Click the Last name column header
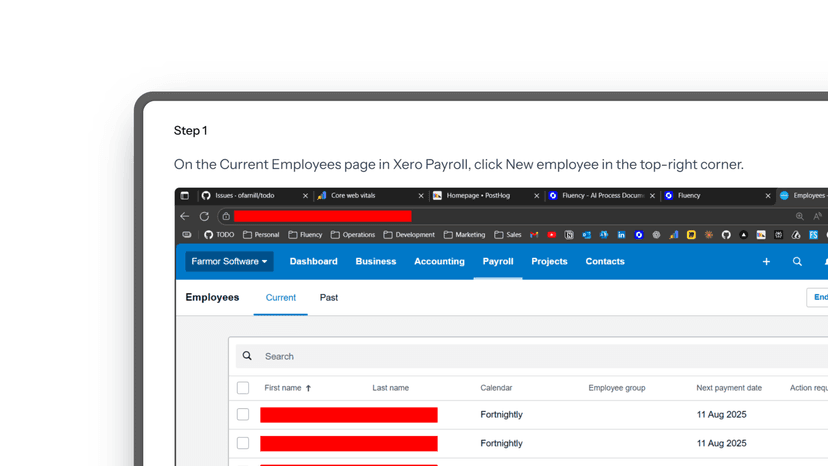 390,388
